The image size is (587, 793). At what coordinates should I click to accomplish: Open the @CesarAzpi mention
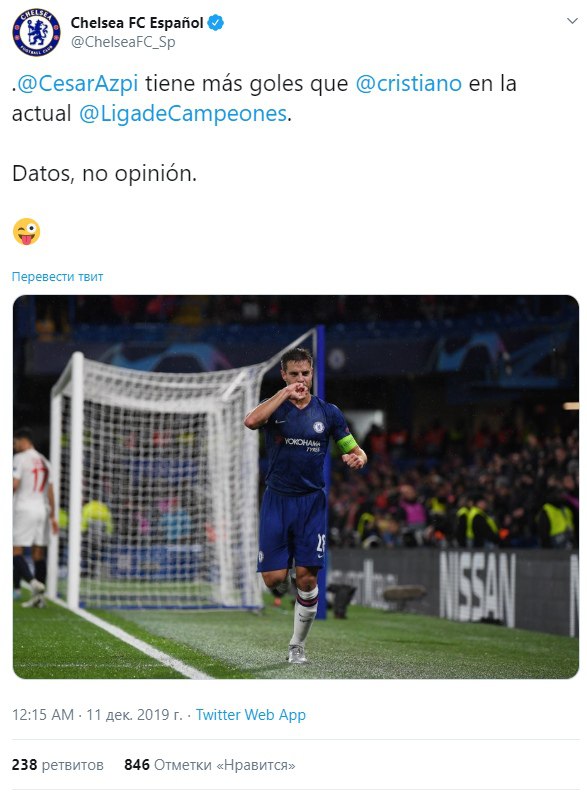click(78, 83)
